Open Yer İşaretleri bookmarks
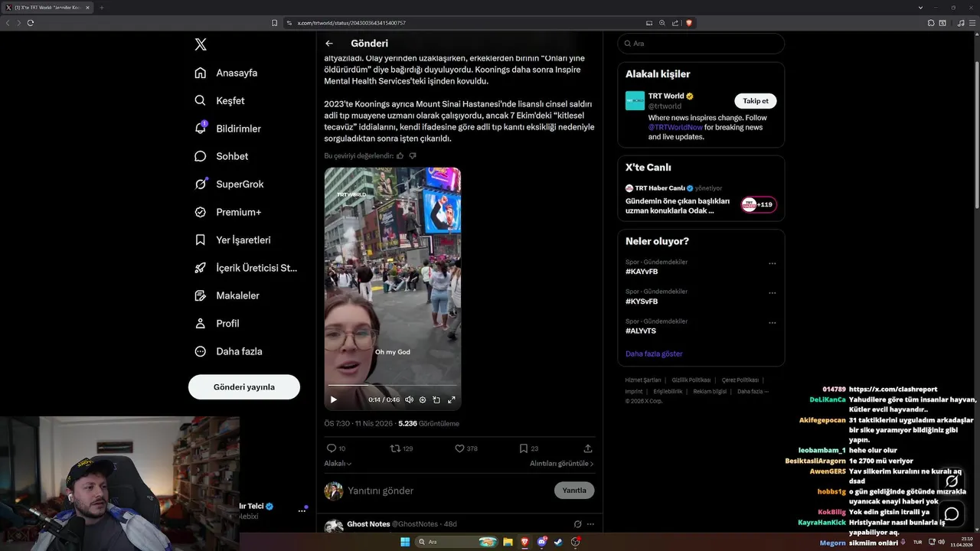Screen dimensions: 980x551 click(x=233, y=240)
